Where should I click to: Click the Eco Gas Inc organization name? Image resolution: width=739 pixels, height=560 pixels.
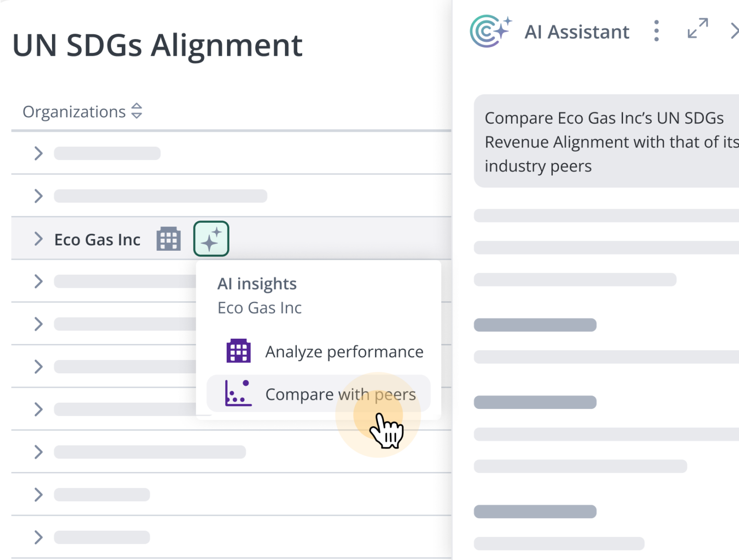coord(97,240)
